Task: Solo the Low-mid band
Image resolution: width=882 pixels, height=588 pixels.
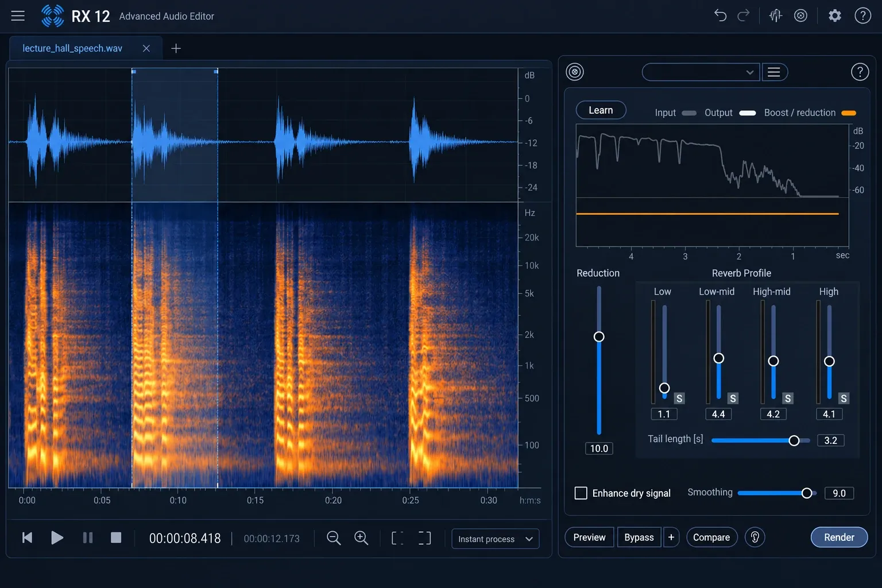Action: coord(733,399)
